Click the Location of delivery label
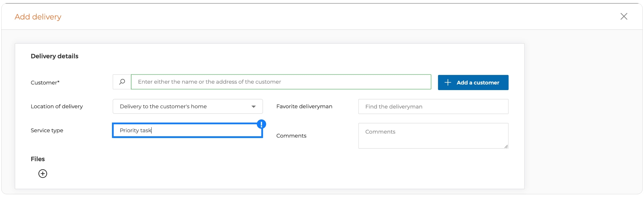Screen dimensions: 644x197 [x=57, y=106]
